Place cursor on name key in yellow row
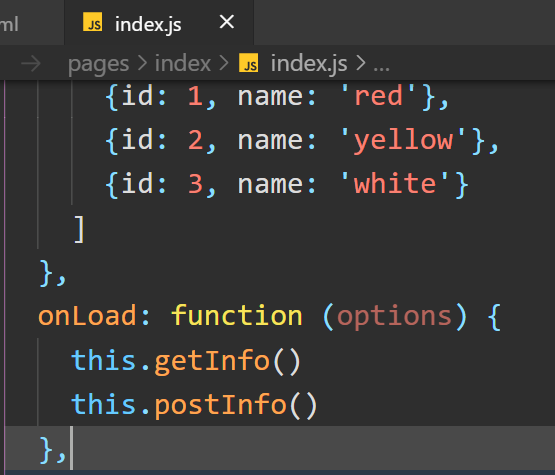Viewport: 555px width, 475px height. (270, 141)
